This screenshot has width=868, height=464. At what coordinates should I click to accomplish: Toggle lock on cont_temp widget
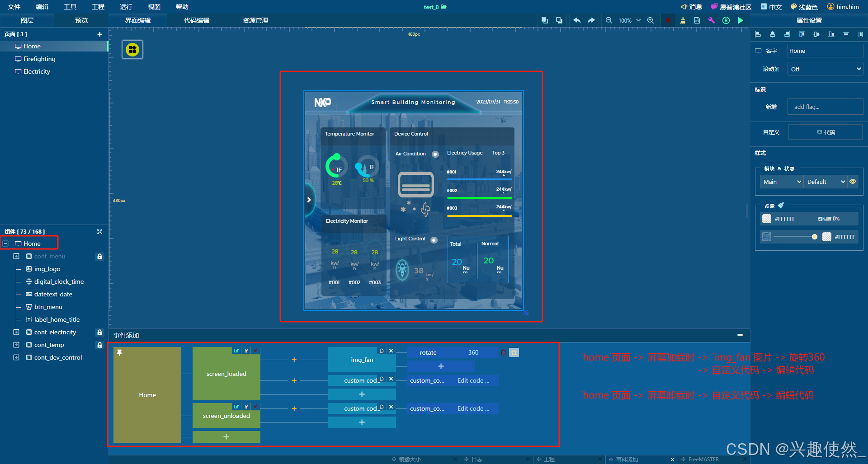point(100,345)
